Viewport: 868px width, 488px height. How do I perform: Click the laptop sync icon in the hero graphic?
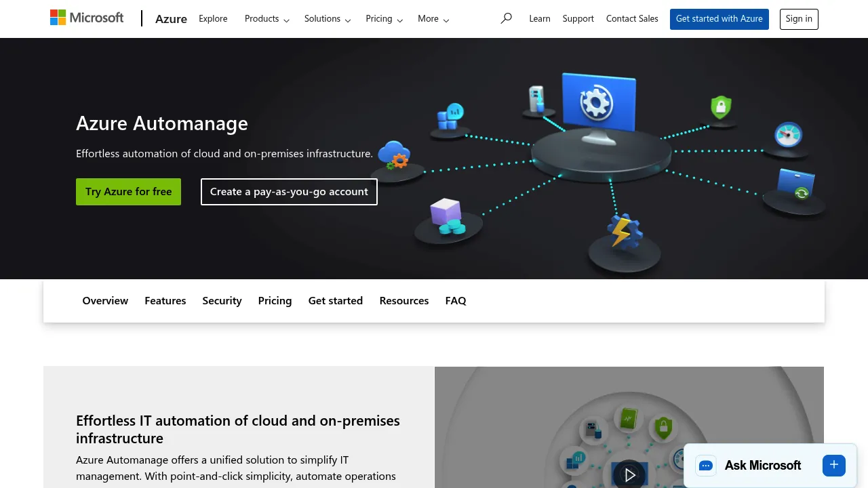[796, 184]
